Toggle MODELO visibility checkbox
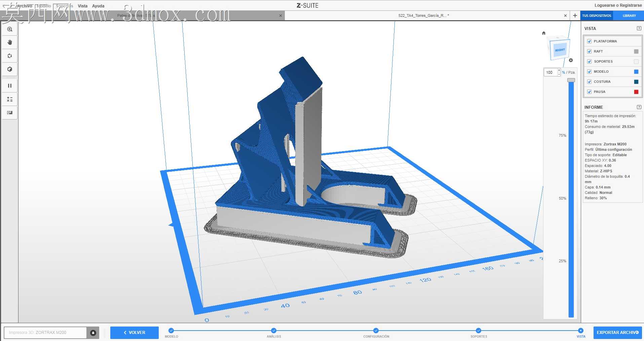This screenshot has height=341, width=644. pyautogui.click(x=589, y=72)
